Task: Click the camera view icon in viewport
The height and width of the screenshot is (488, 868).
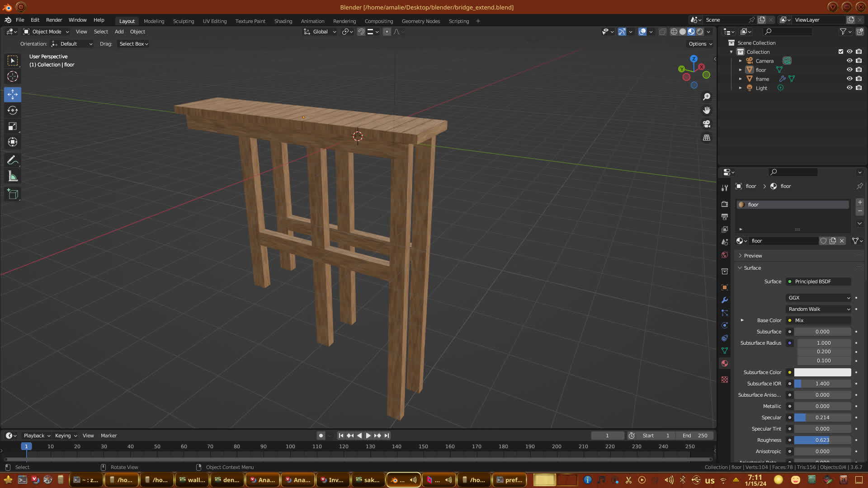Action: [x=707, y=124]
